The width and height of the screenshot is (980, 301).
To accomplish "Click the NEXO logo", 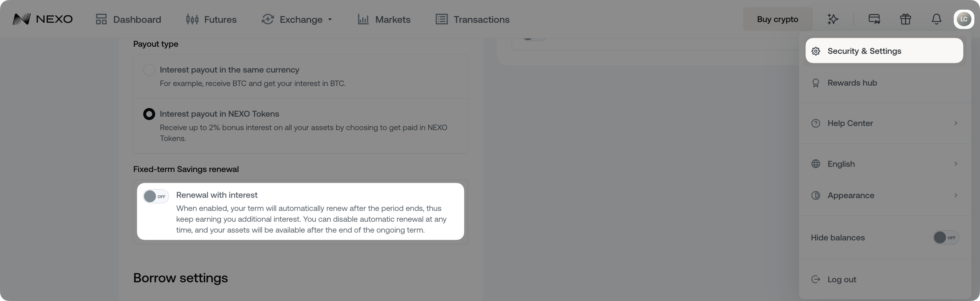I will 43,19.
